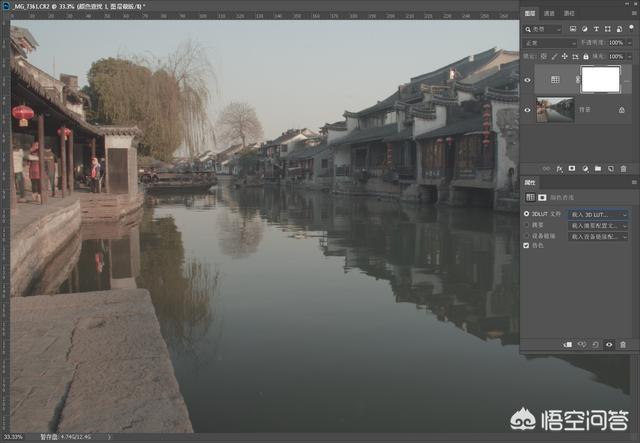This screenshot has height=443, width=640.
Task: Open the fill 100% slider dropdown
Action: [629, 56]
